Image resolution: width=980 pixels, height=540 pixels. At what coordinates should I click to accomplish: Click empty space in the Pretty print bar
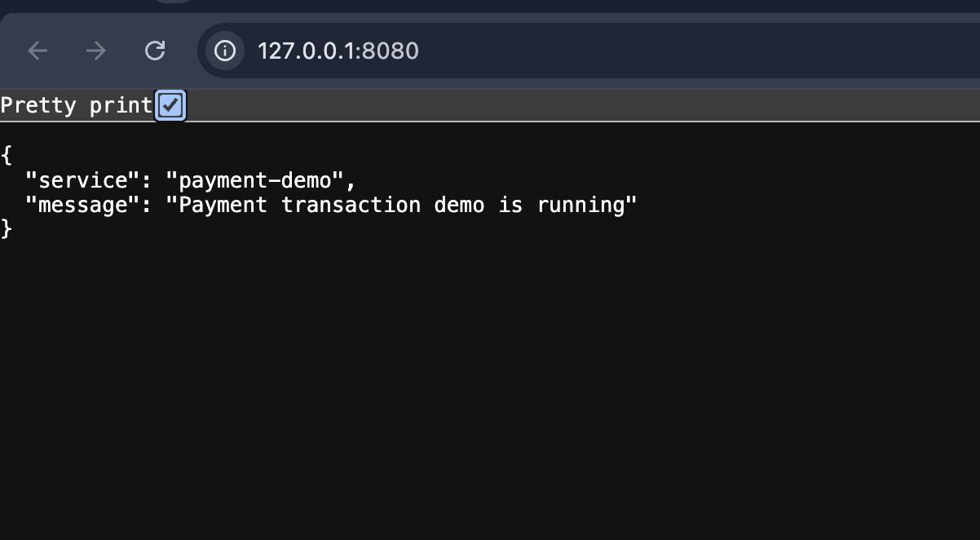pos(571,105)
